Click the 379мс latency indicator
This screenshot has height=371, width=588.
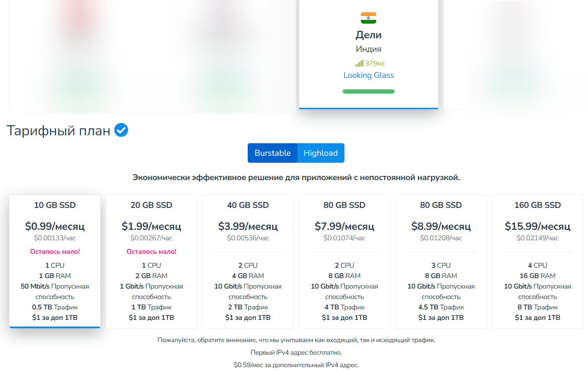(375, 63)
